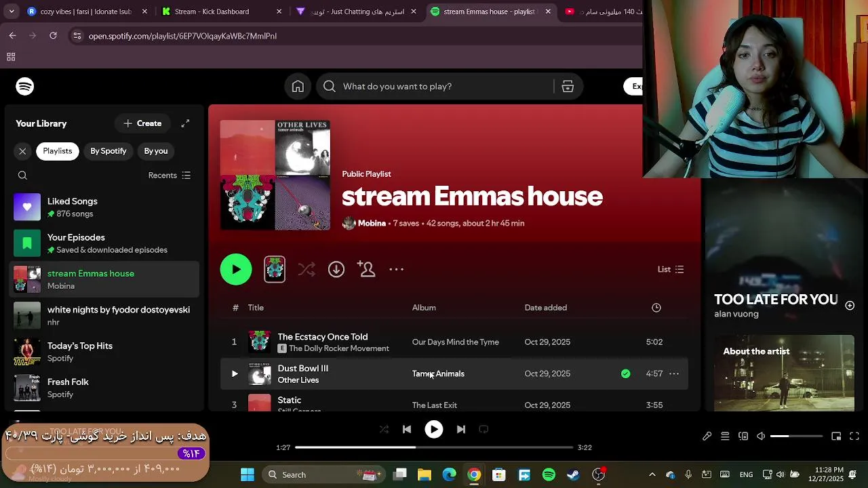Open the Our Days Mind the Time album
This screenshot has height=488, width=868.
[x=456, y=342]
